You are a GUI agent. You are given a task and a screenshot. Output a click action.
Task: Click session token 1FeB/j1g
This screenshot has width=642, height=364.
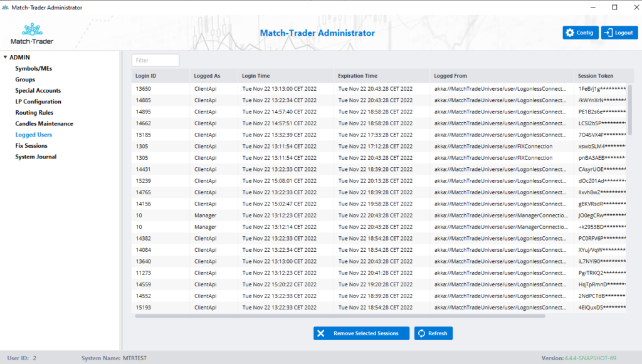pos(602,89)
